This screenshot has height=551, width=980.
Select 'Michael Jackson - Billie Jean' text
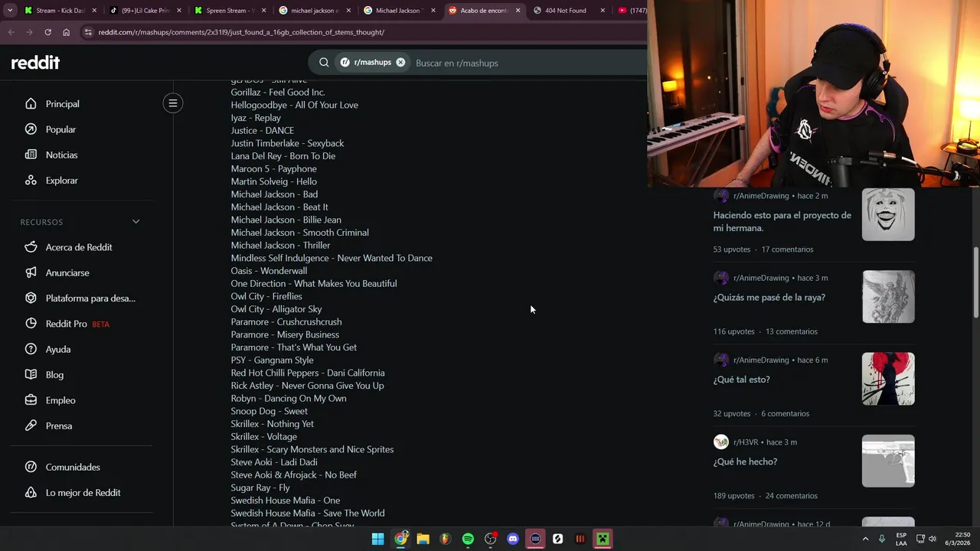coord(286,220)
